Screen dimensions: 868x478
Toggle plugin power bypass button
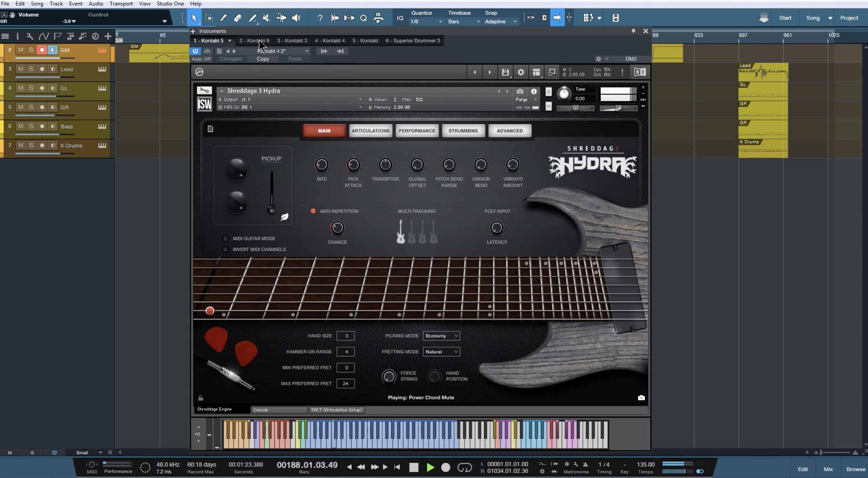coord(195,51)
